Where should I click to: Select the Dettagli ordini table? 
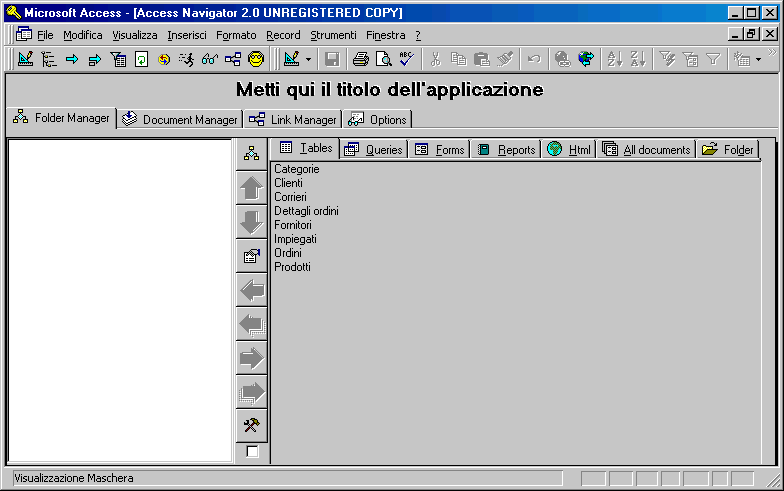306,211
